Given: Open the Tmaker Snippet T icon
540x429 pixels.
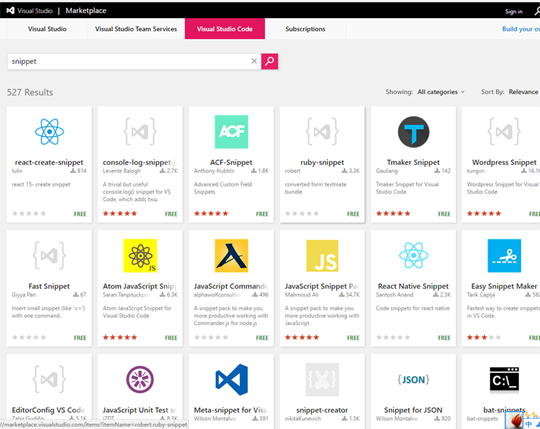Looking at the screenshot, I should click(x=414, y=132).
